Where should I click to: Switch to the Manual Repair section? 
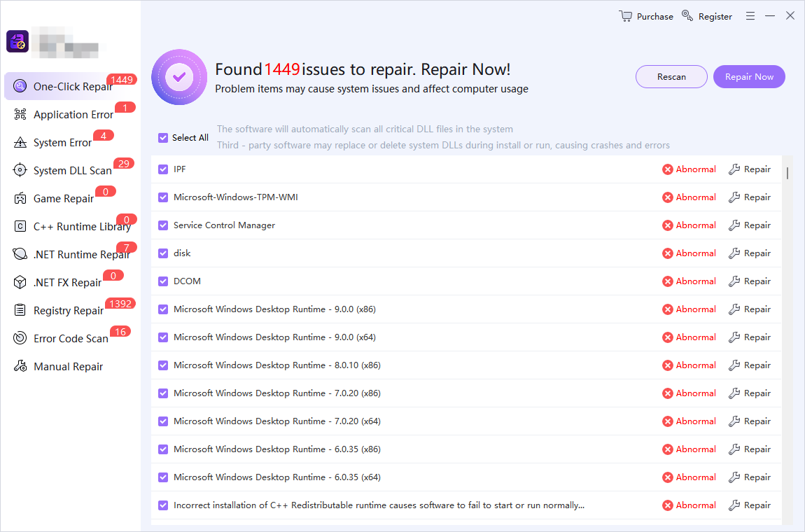(x=68, y=367)
